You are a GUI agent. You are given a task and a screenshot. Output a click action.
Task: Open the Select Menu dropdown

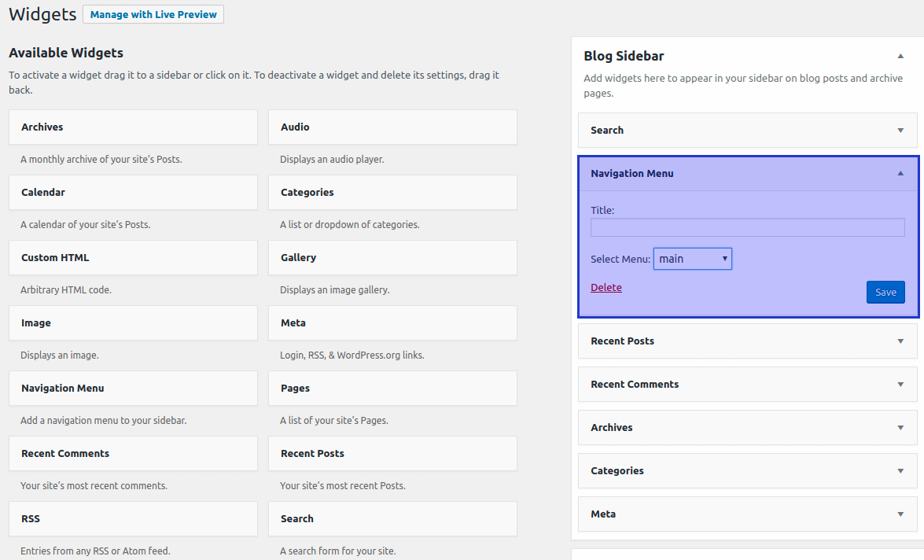[692, 258]
